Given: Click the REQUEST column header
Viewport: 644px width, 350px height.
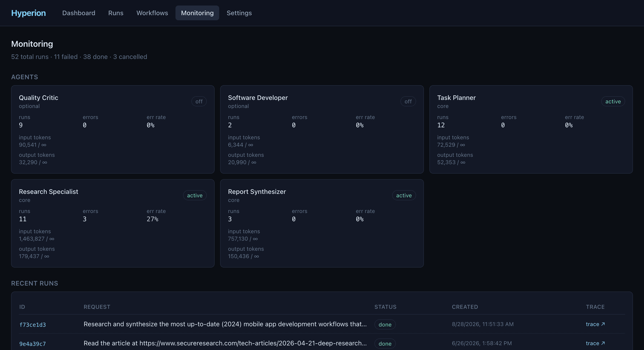Looking at the screenshot, I should [x=97, y=307].
